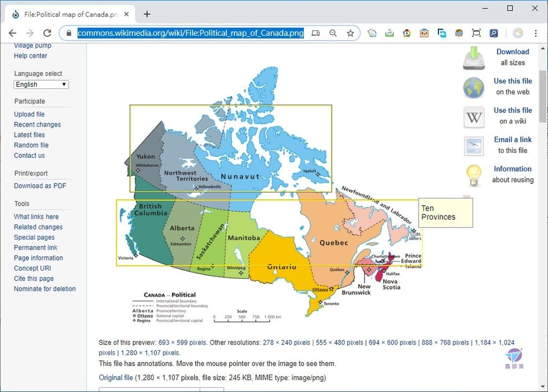548x392 pixels.
Task: Click the Village pump link
Action: click(x=33, y=46)
